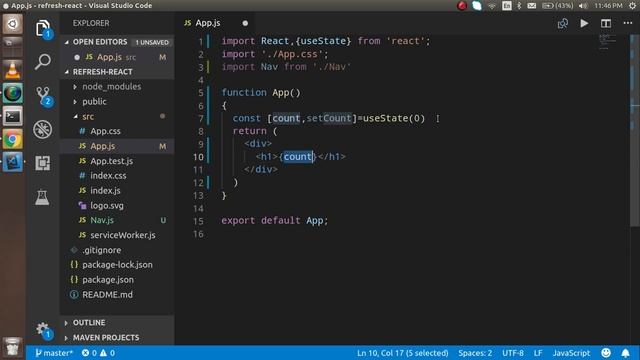This screenshot has width=640, height=360.
Task: Open Ubuntu dash search icon
Action: point(13,24)
